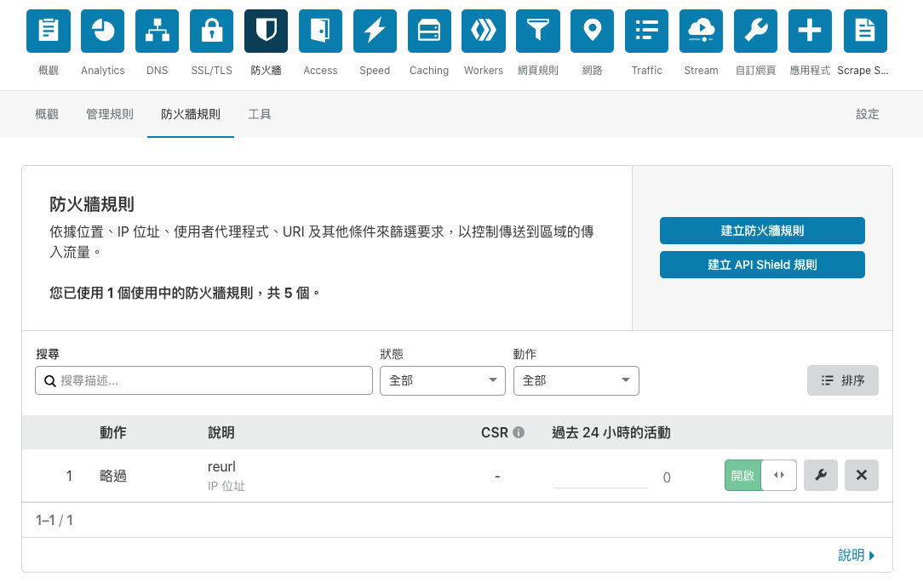Delete the reurl rule with X button
This screenshot has width=923, height=588.
pos(862,476)
